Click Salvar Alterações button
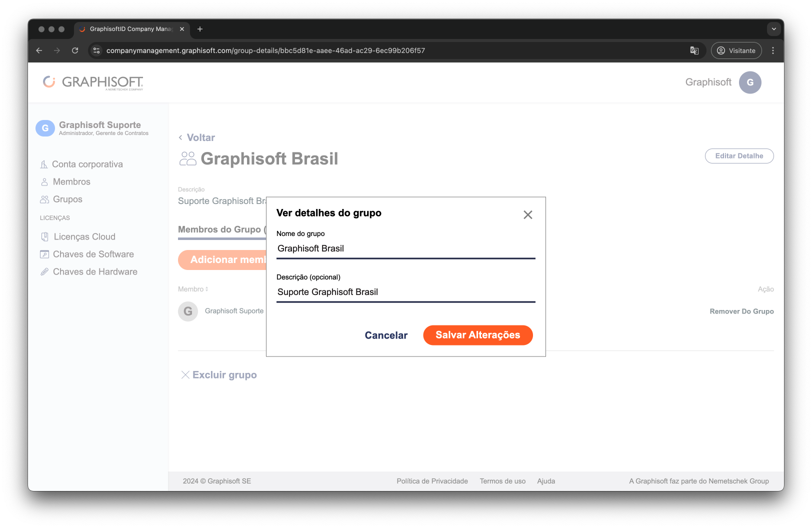812x528 pixels. coord(477,335)
